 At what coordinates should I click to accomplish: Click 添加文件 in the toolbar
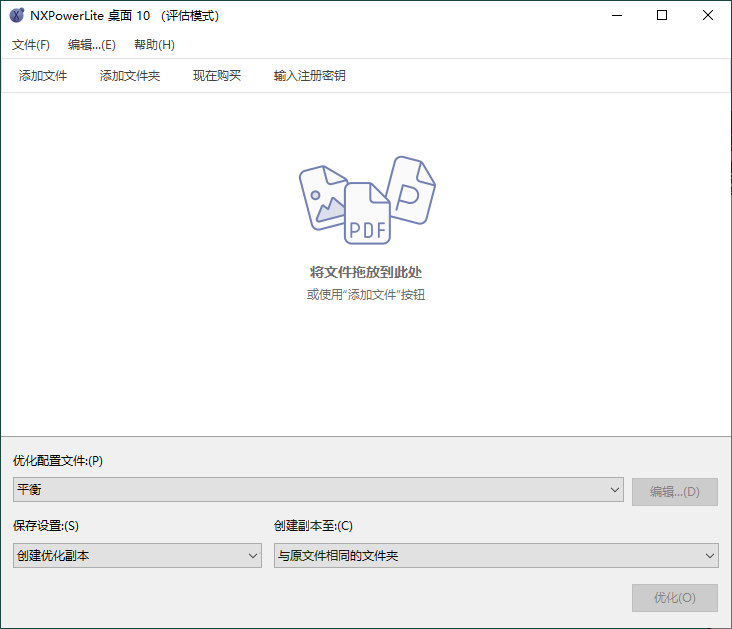43,76
